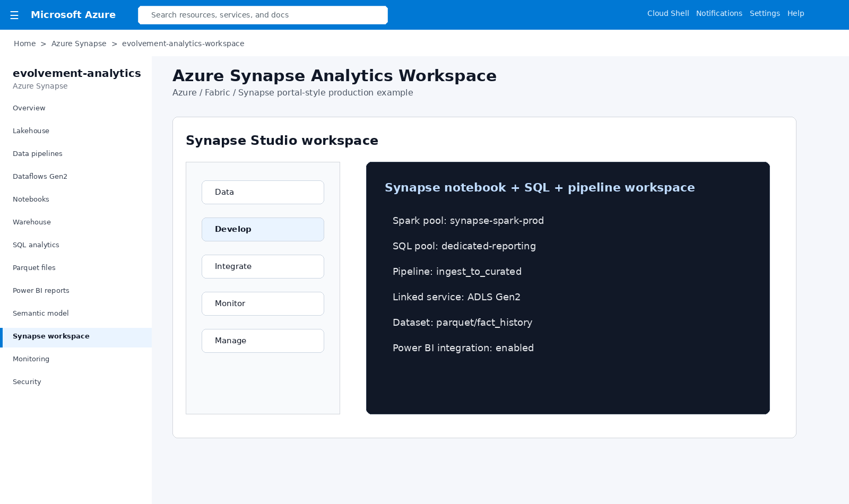The width and height of the screenshot is (849, 504).
Task: Click 'Pipeline: ingest_to_curated' line
Action: click(457, 272)
